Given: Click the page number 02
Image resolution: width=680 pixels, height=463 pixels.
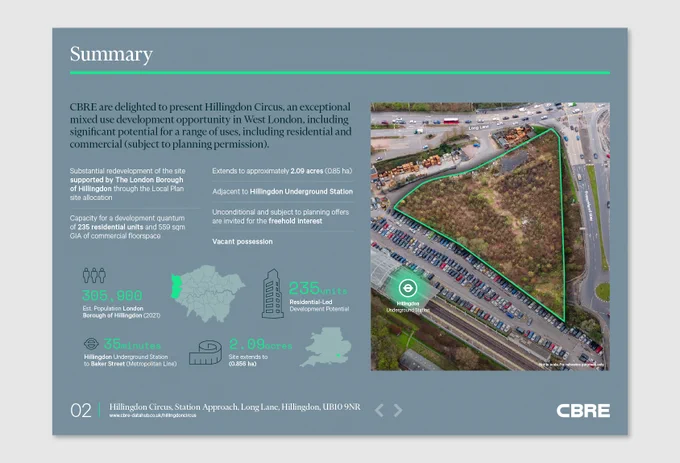Looking at the screenshot, I should coord(81,411).
